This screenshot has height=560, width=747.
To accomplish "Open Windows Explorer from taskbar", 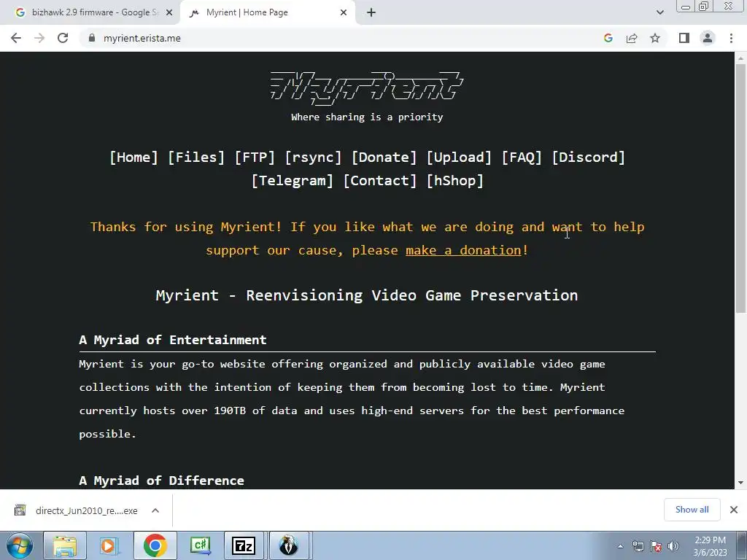I will tap(65, 545).
